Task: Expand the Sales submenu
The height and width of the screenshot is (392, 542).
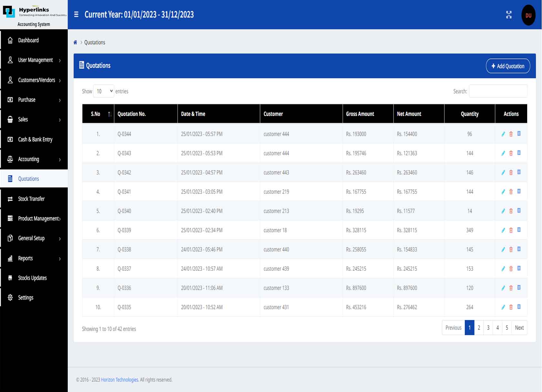Action: [x=34, y=120]
